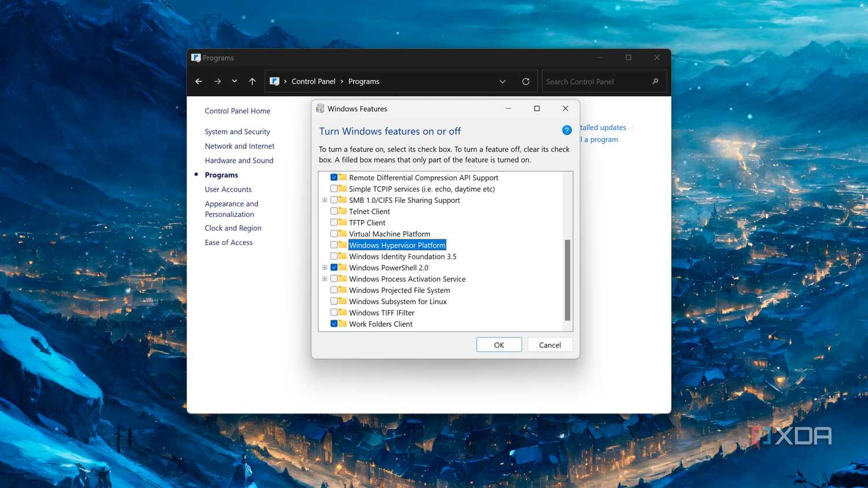Enable Telnet Client checkbox
This screenshot has width=868, height=488.
pyautogui.click(x=334, y=211)
